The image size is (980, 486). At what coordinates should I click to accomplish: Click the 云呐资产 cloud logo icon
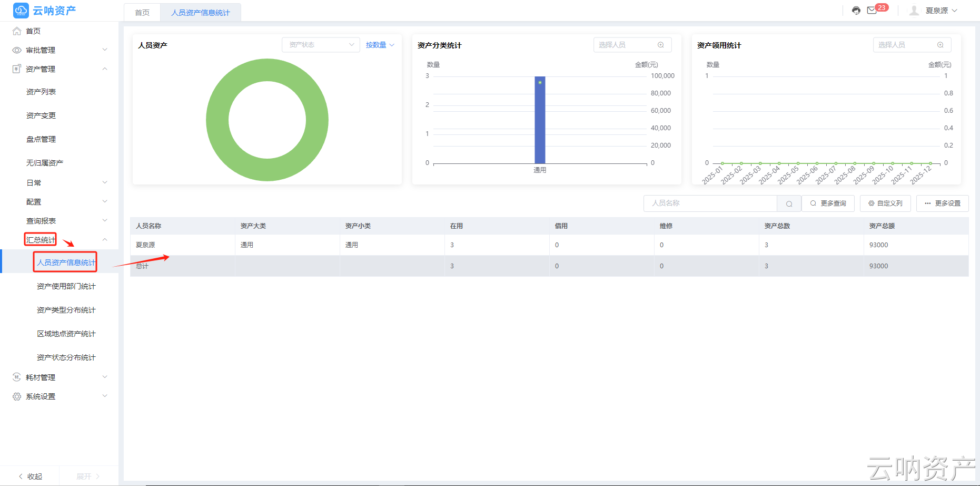pyautogui.click(x=21, y=10)
